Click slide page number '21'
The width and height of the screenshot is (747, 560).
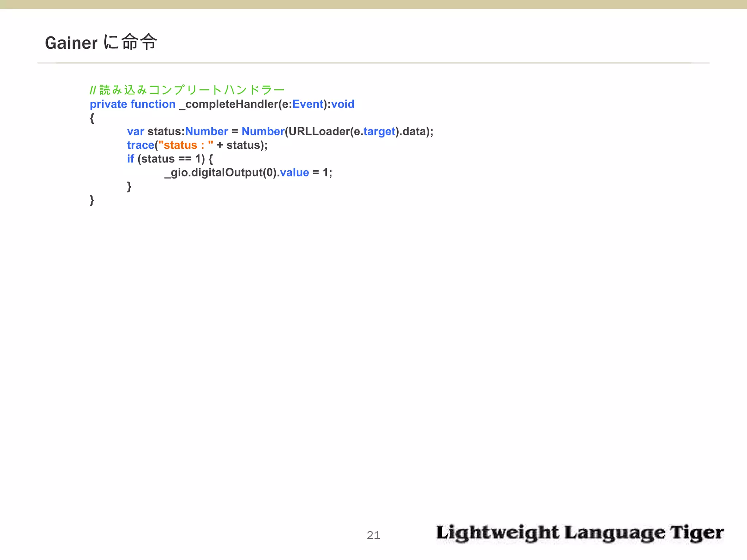[373, 535]
